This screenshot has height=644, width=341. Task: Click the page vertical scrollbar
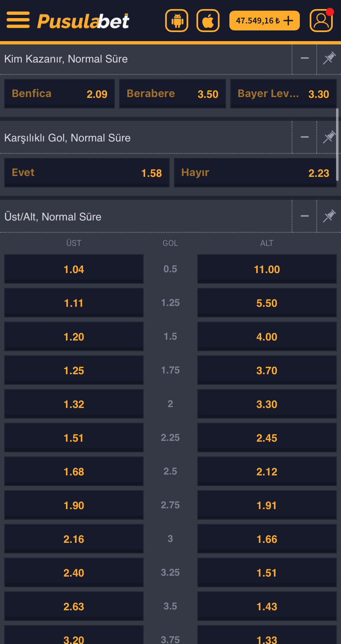tap(337, 144)
